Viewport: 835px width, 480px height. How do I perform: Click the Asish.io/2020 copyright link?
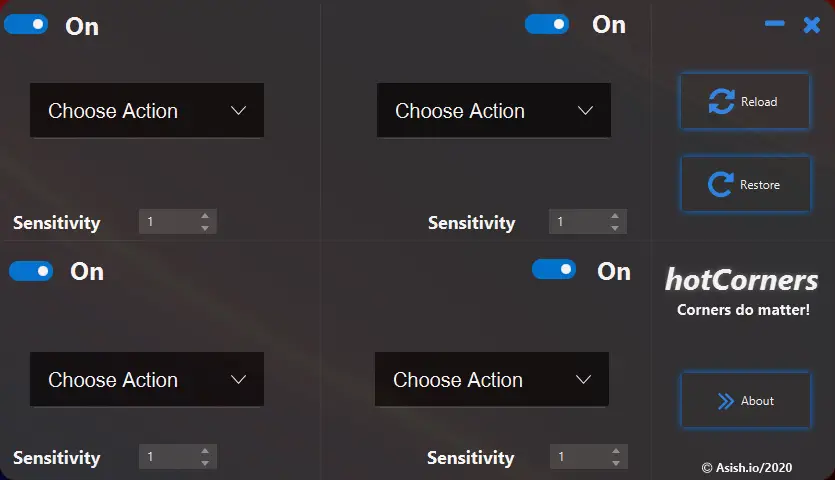748,467
